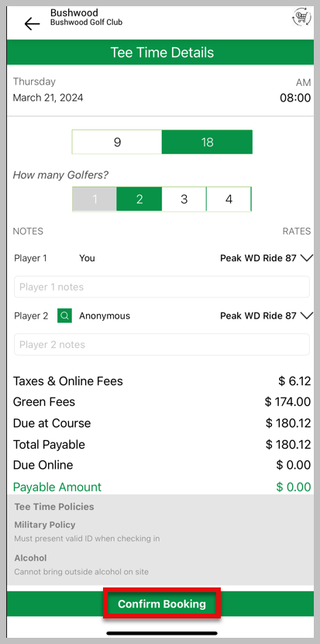Expand Player 2 rate dropdown chevron
This screenshot has width=320, height=644.
[307, 315]
